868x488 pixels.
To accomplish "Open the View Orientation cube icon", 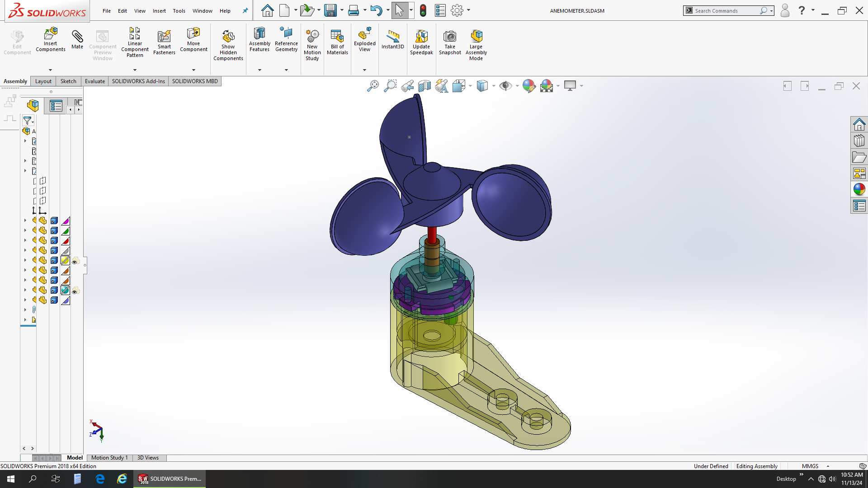I will pyautogui.click(x=459, y=86).
